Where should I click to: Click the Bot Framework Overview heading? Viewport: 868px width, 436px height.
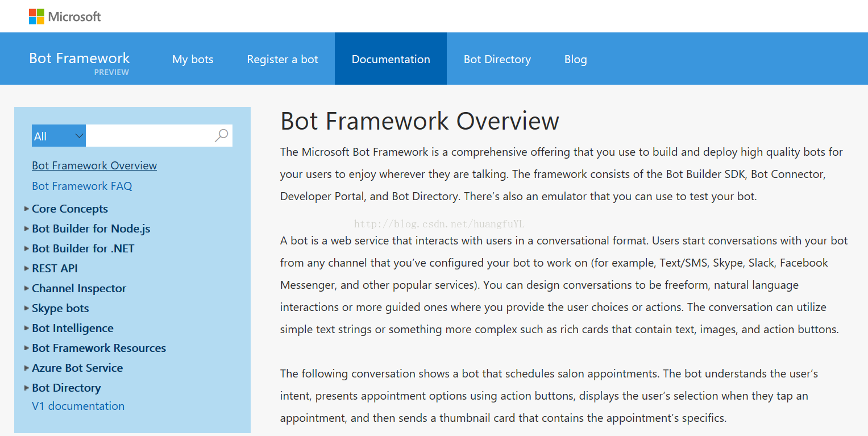click(x=420, y=121)
